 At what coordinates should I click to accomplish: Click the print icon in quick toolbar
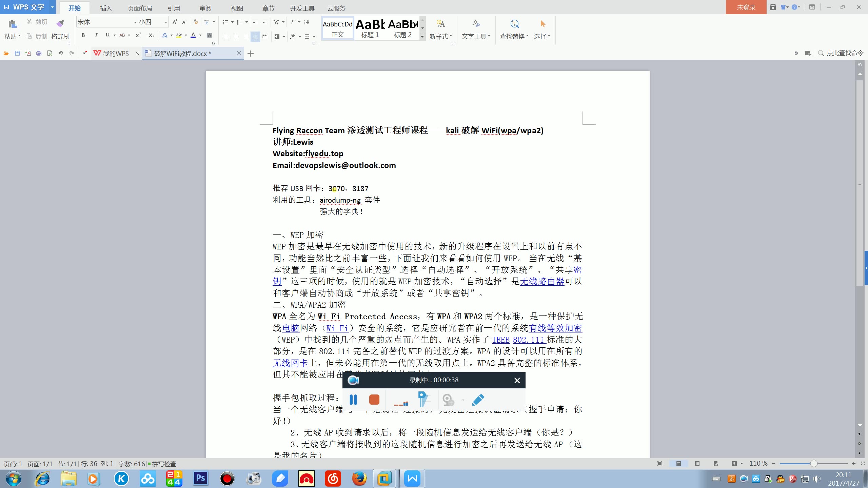tap(39, 53)
